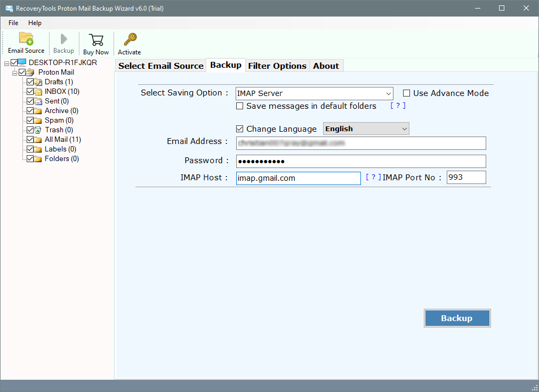Uncheck the DESKTOP-R1FJKQR root checkbox

[14, 62]
